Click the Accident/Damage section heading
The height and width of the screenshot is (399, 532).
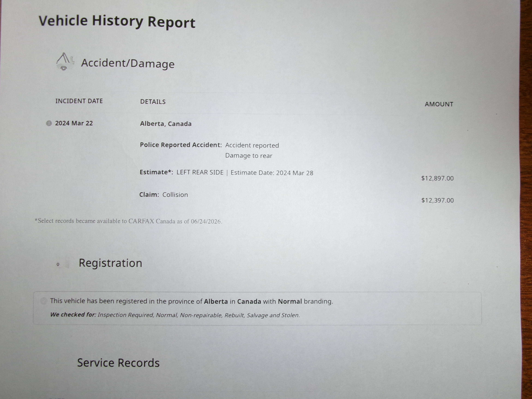tap(128, 63)
